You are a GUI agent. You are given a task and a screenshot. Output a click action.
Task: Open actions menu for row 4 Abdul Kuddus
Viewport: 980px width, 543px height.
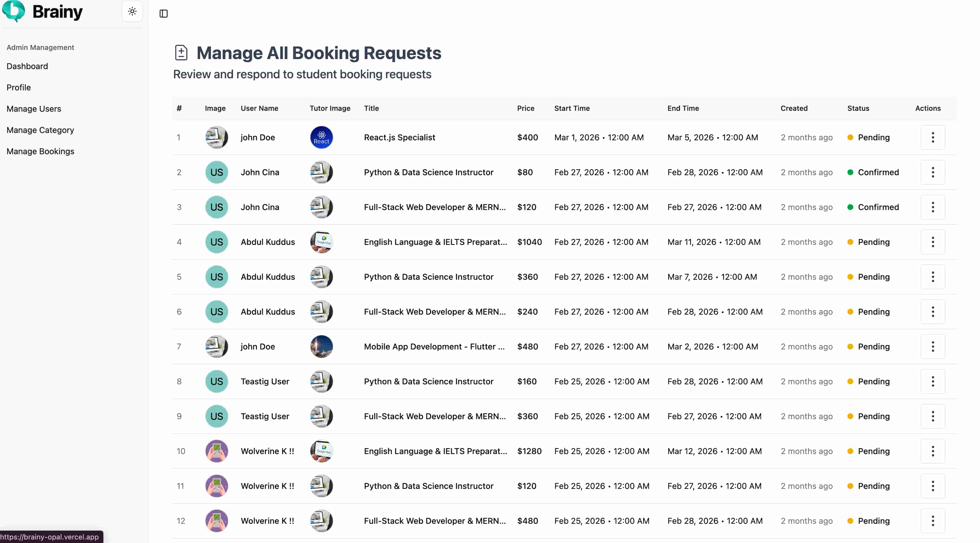pyautogui.click(x=932, y=242)
